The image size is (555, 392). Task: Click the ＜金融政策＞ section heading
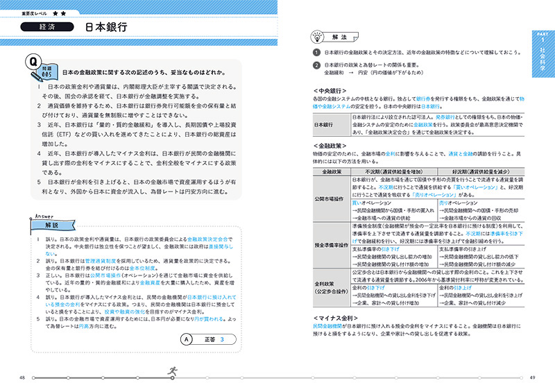point(330,146)
